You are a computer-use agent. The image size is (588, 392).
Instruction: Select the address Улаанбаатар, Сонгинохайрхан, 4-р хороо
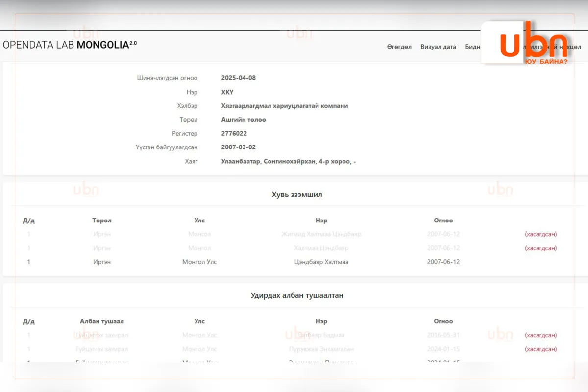tap(288, 161)
